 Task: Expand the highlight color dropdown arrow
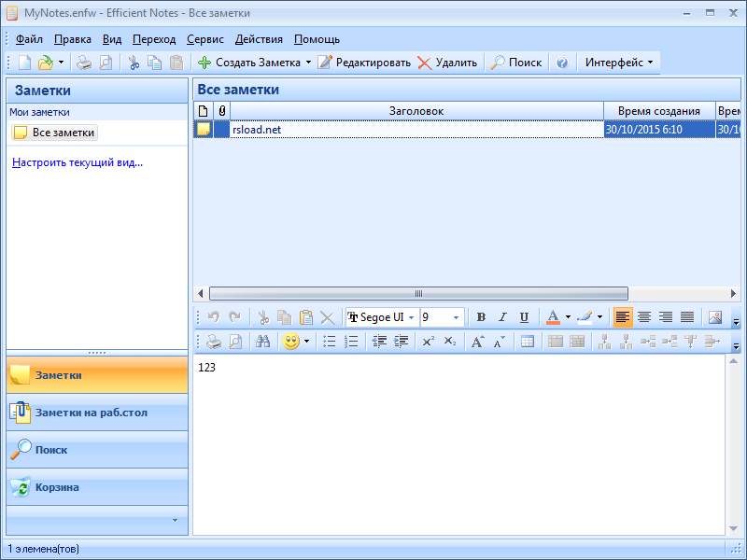(x=599, y=317)
